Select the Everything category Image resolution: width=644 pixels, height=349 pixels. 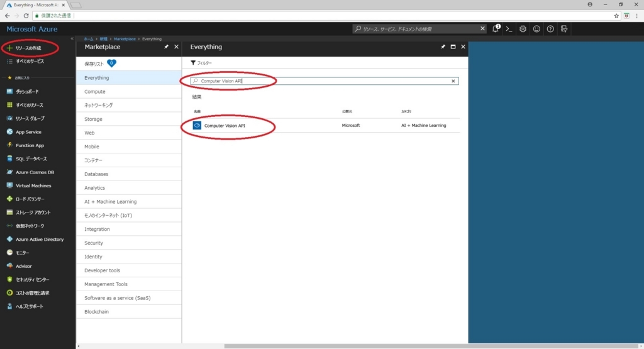pos(128,77)
